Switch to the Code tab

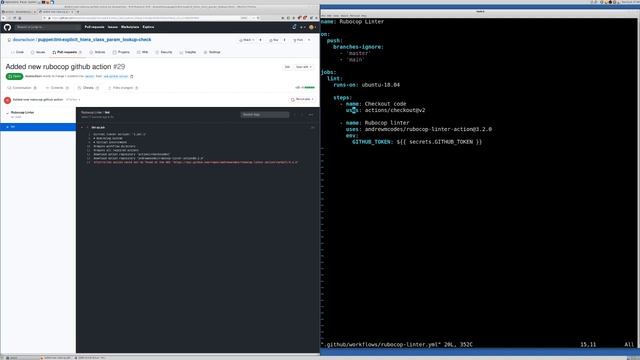click(18, 52)
